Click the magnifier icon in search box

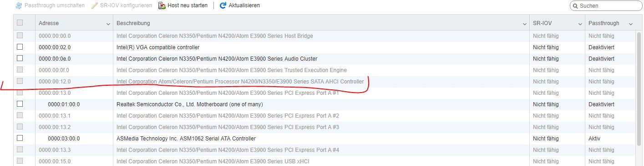tap(575, 6)
